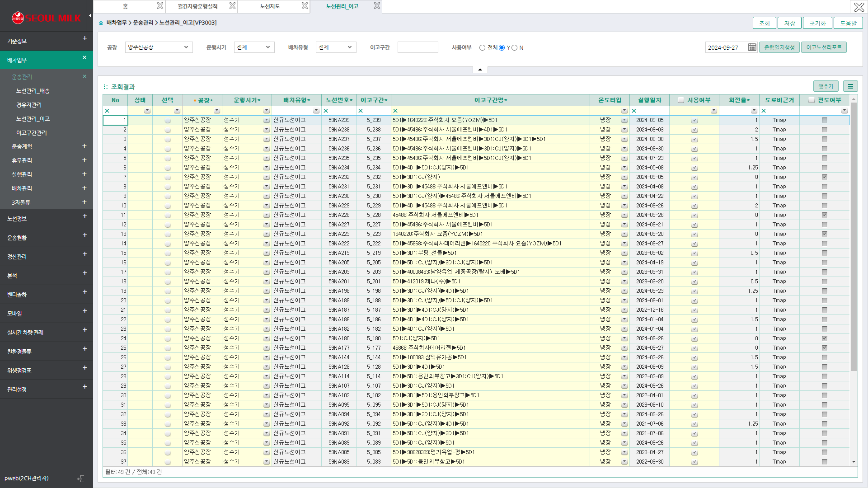
Task: Select the Y radio for 사용여부
Action: coord(502,47)
